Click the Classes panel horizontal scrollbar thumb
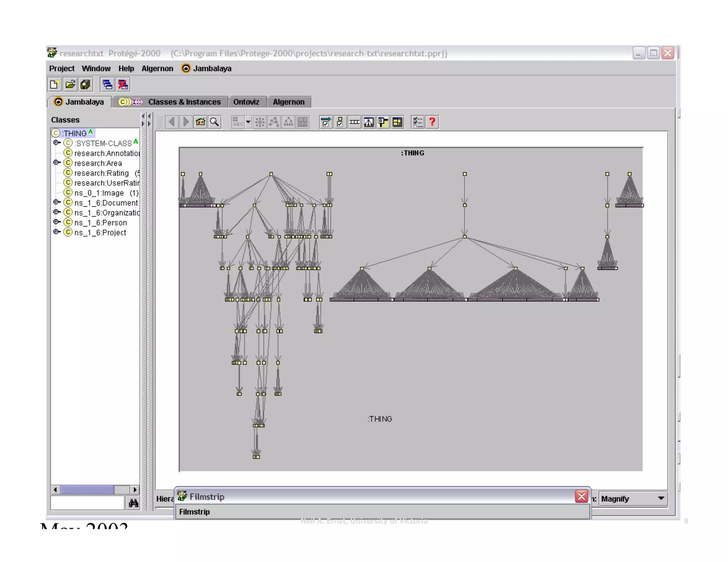The image size is (728, 562). [87, 490]
